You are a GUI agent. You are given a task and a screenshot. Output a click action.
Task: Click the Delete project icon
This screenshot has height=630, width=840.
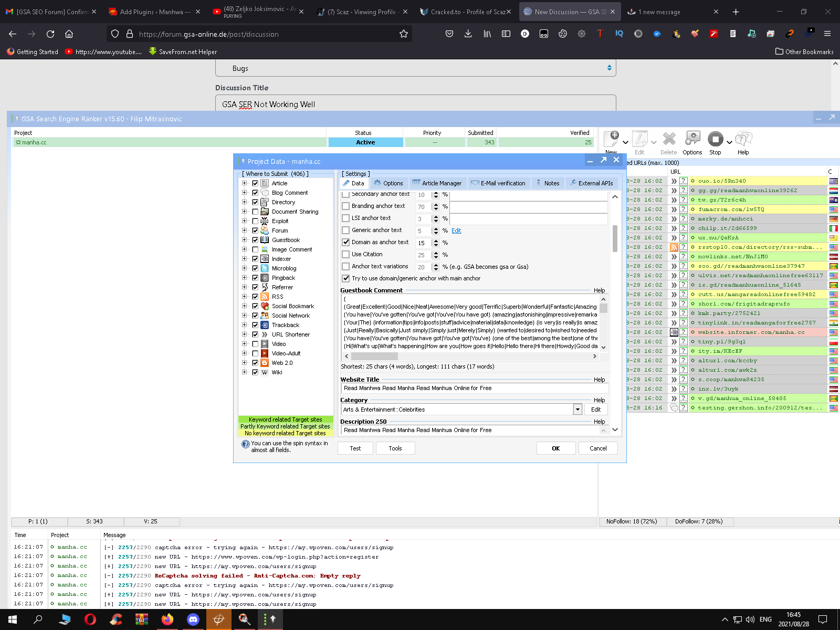pos(669,139)
